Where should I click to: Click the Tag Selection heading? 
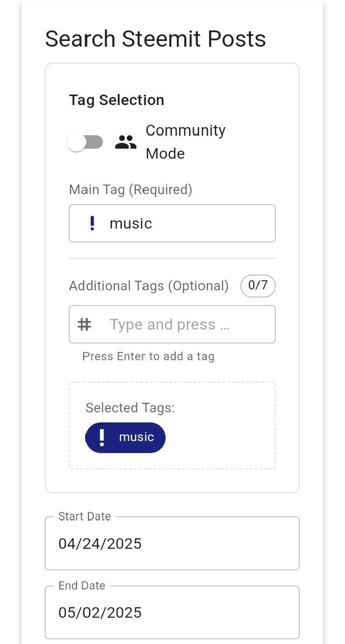click(x=116, y=100)
